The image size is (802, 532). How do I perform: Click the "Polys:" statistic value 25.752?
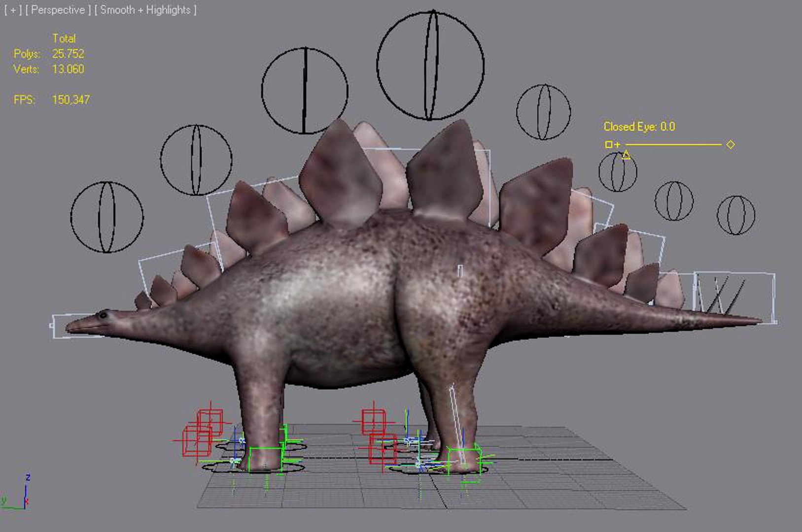coord(68,54)
